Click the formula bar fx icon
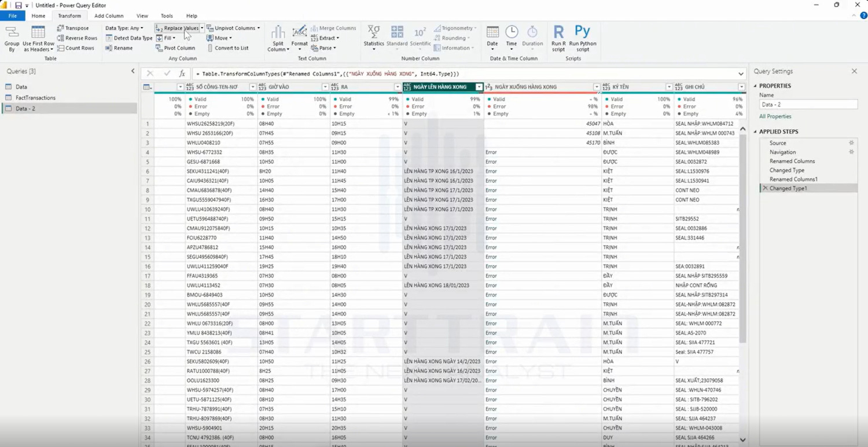Image resolution: width=868 pixels, height=447 pixels. [182, 74]
